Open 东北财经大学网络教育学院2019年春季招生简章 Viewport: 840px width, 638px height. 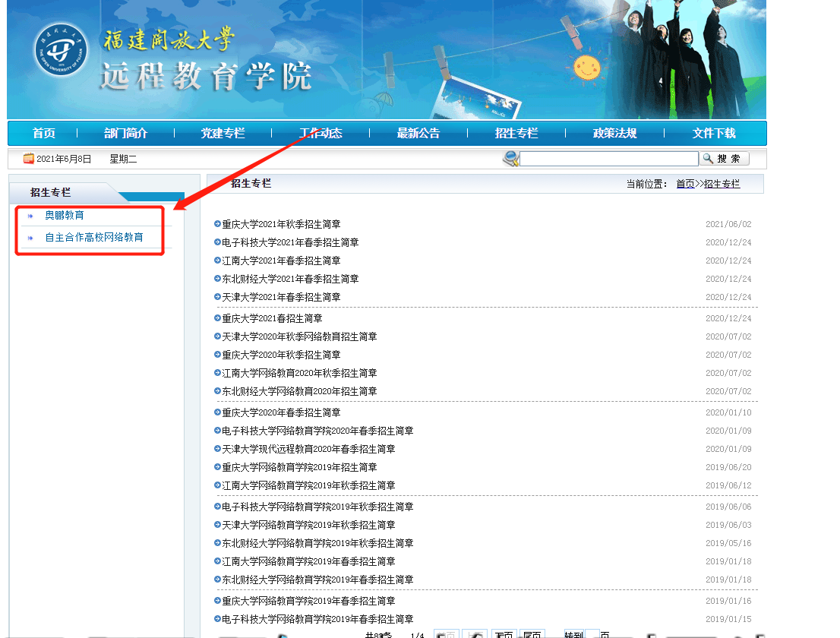click(317, 580)
